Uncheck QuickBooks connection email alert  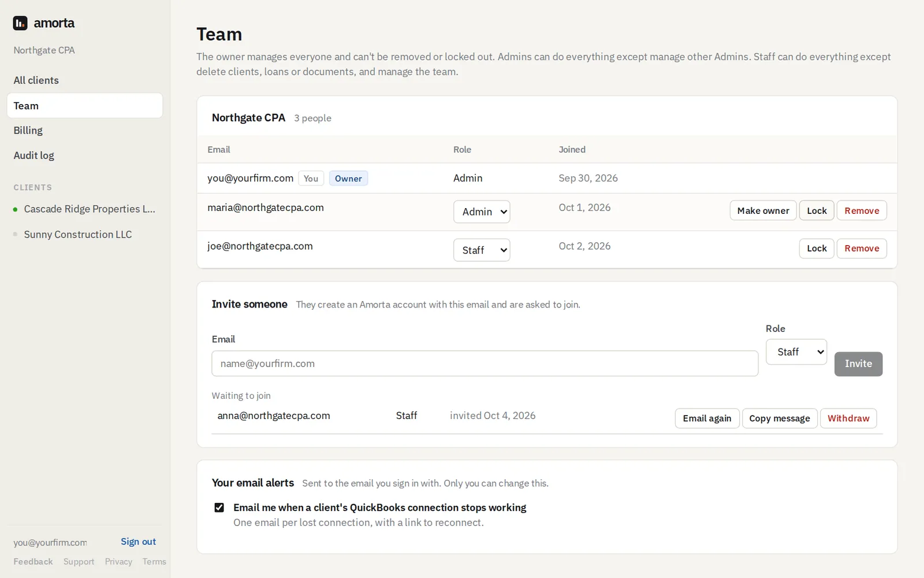coord(219,507)
